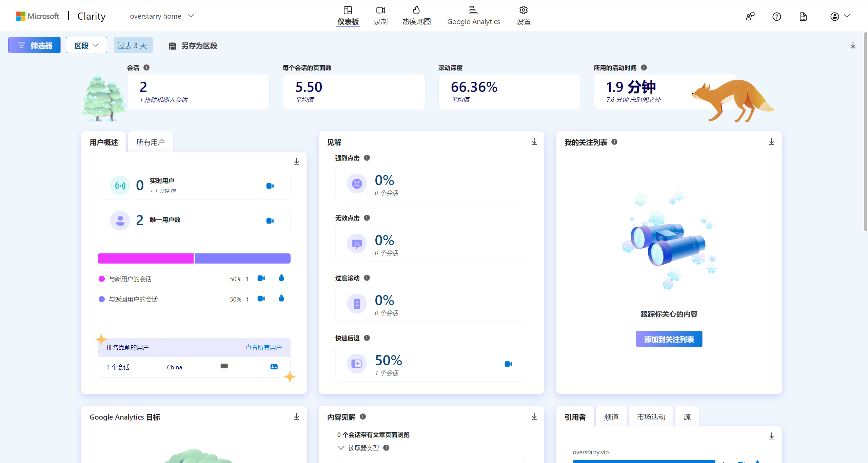Show info tooltip for 我的关注列表
Screen dimensions: 868x463
pyautogui.click(x=614, y=142)
